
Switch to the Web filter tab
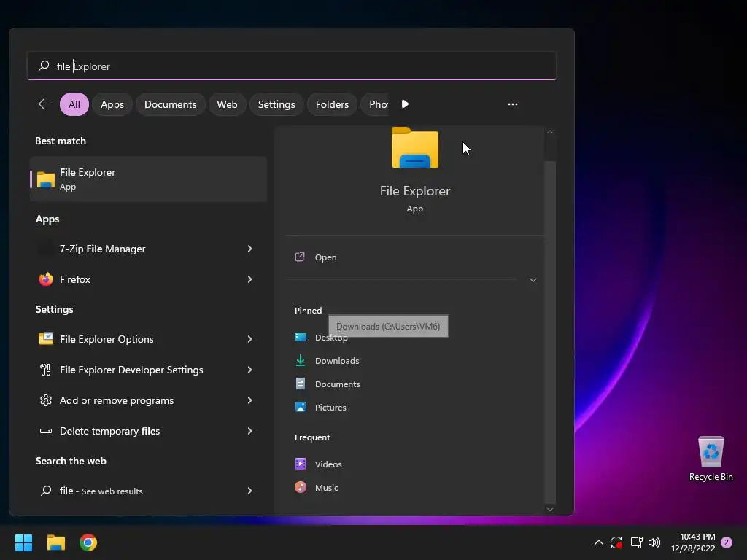(x=227, y=104)
